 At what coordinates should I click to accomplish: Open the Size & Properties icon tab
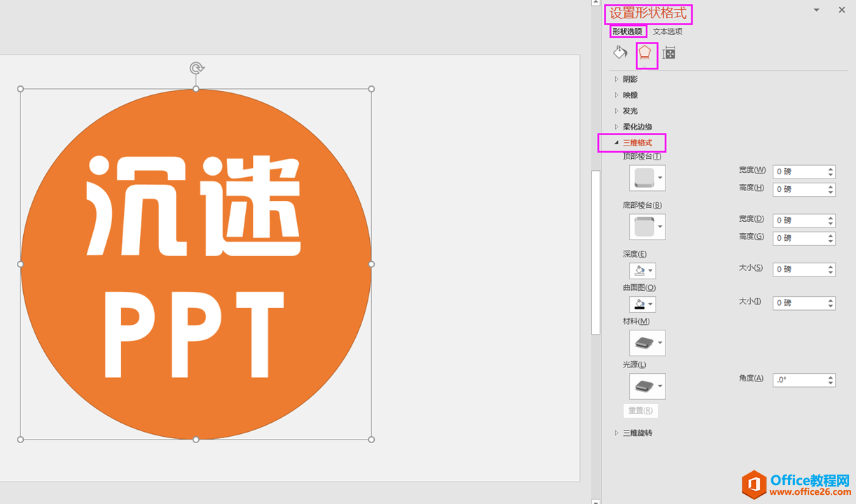[669, 53]
